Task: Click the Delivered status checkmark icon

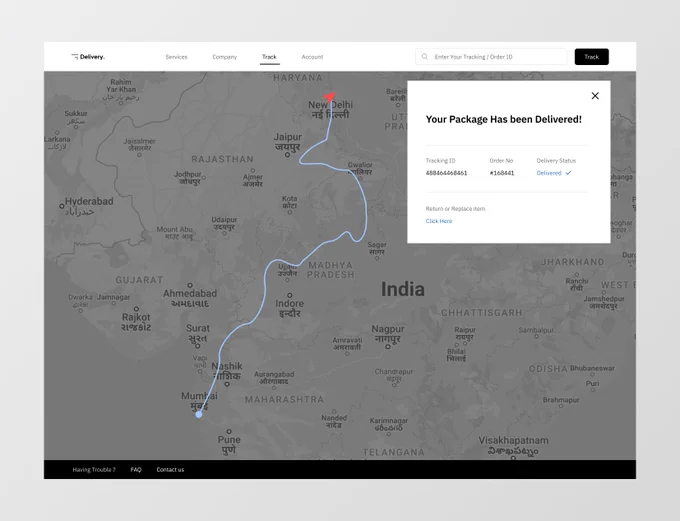Action: [568, 173]
